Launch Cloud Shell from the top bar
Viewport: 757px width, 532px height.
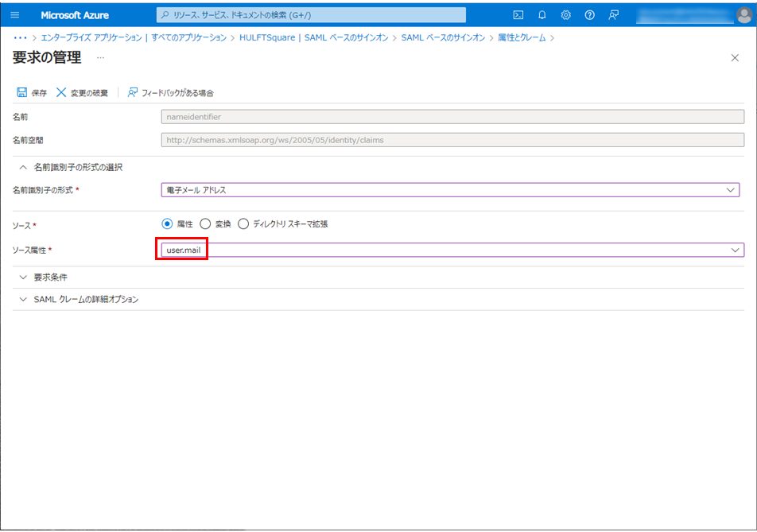(518, 15)
